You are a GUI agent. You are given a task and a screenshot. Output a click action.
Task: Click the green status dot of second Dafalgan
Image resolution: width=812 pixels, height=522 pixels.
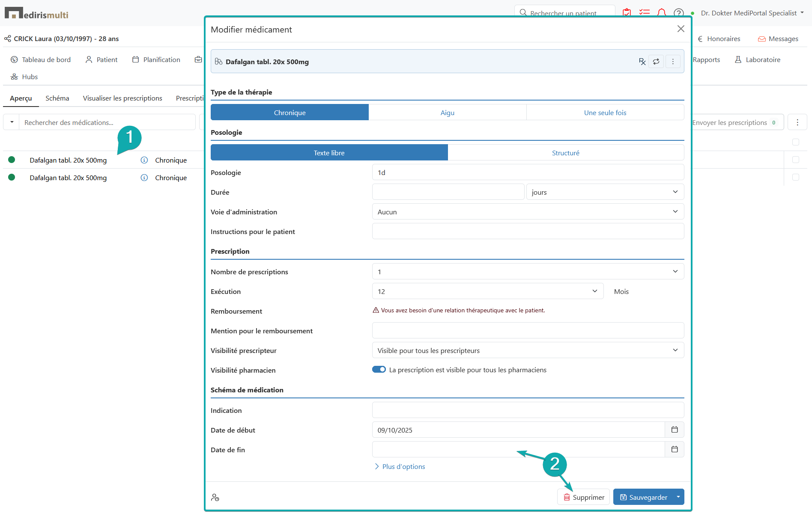tap(12, 177)
